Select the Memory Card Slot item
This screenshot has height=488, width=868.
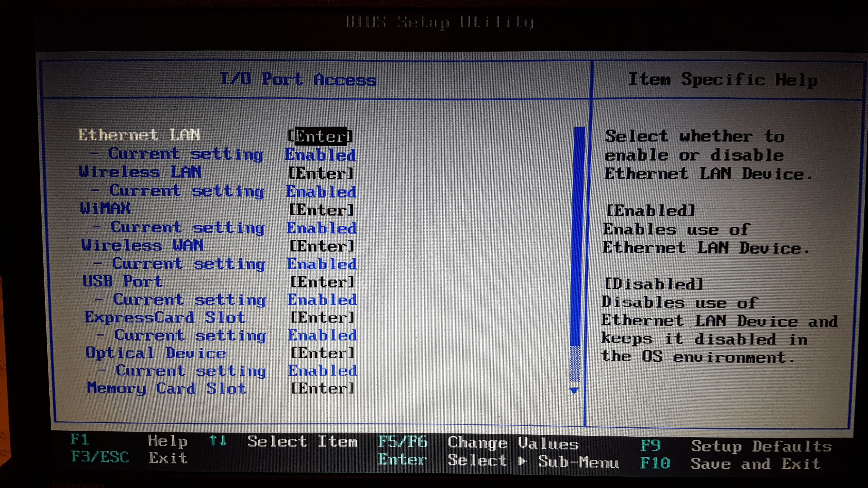click(166, 388)
